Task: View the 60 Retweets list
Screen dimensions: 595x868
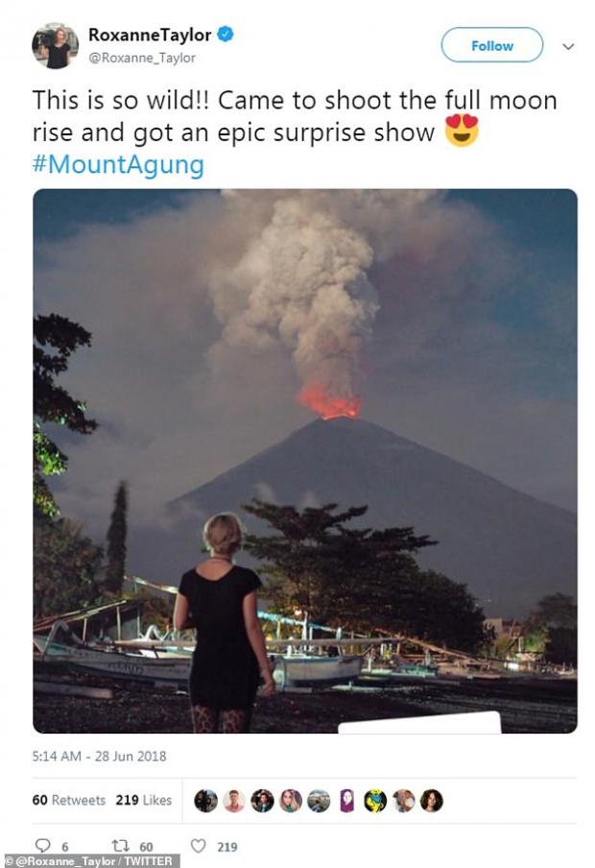Action: click(x=69, y=800)
